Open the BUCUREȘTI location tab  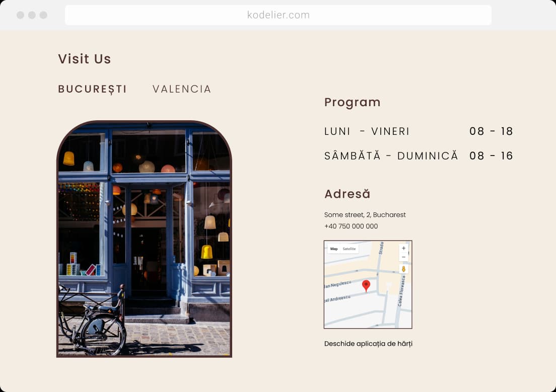point(93,89)
